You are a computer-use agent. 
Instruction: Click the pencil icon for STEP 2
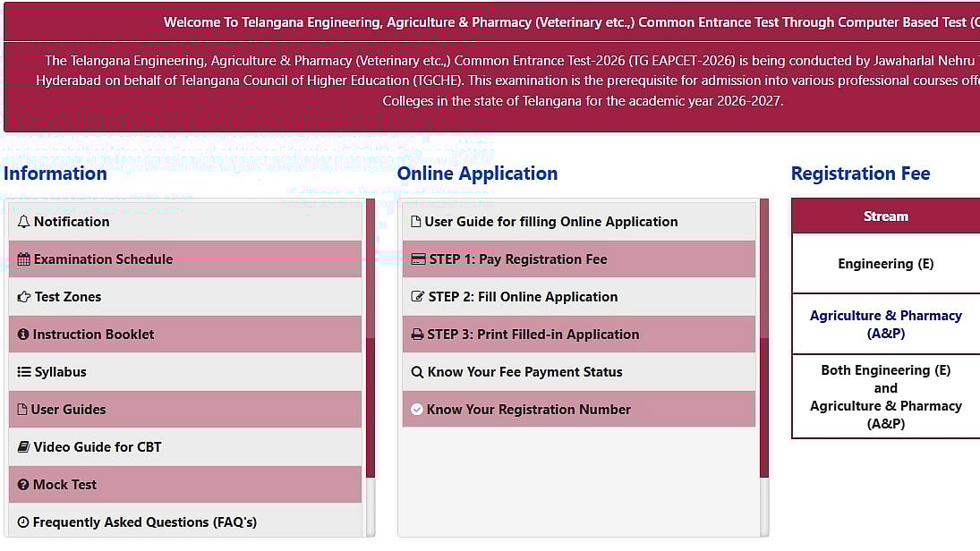(x=418, y=296)
